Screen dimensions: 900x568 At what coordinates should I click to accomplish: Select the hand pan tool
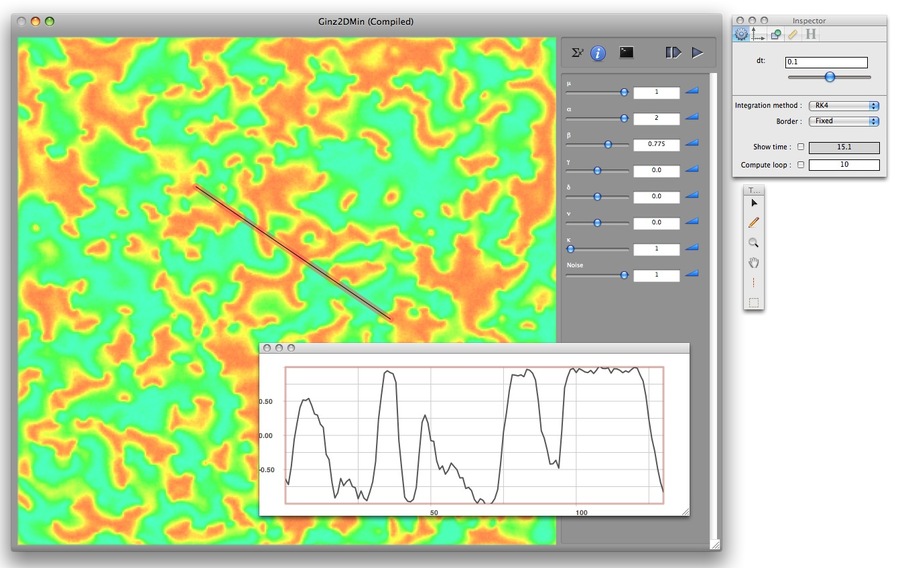[754, 263]
